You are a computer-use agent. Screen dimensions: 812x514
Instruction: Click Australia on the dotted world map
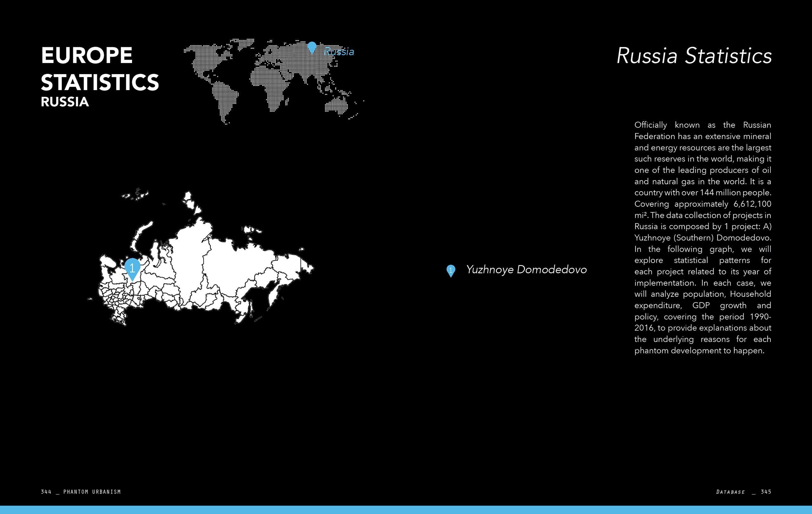[x=337, y=105]
